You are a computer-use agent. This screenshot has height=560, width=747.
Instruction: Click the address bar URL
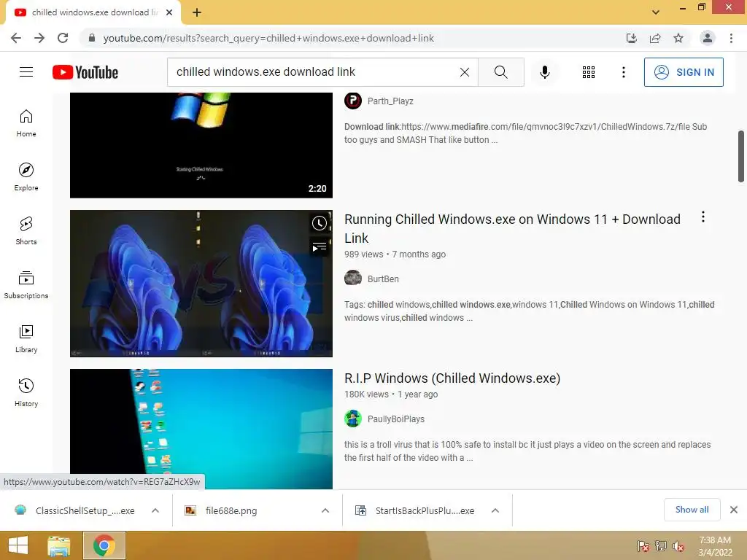click(x=268, y=38)
